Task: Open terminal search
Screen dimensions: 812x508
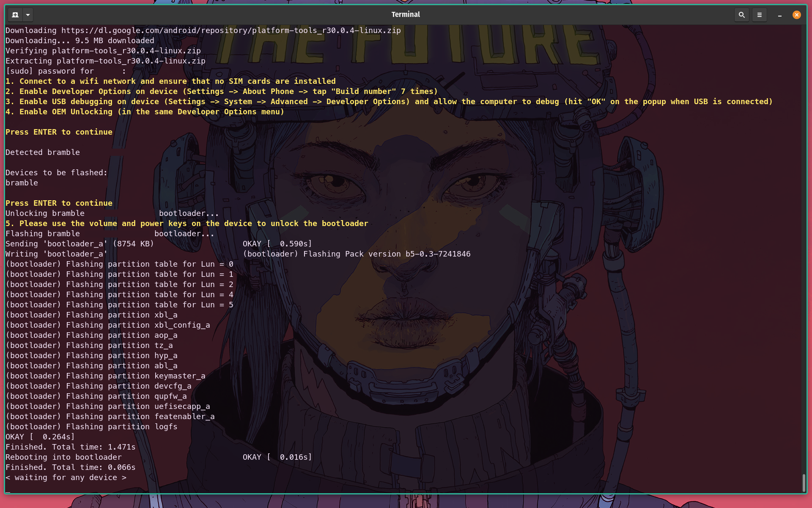Action: [x=741, y=15]
